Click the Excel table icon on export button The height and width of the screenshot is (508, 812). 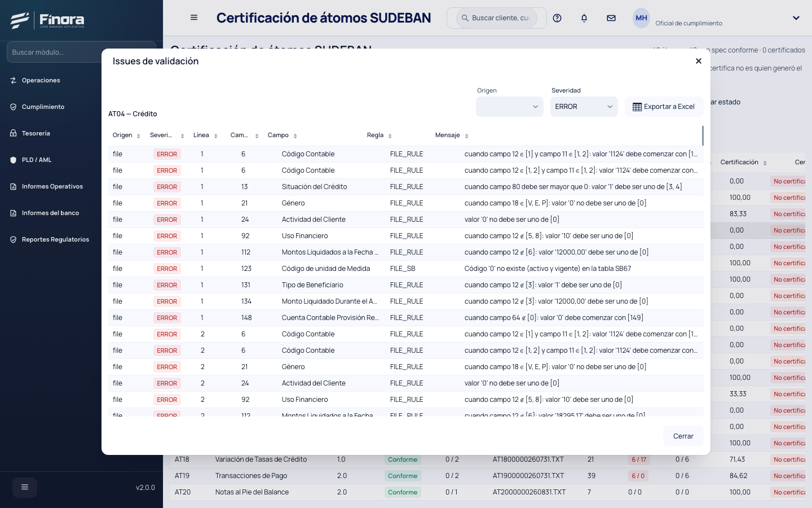tap(637, 107)
